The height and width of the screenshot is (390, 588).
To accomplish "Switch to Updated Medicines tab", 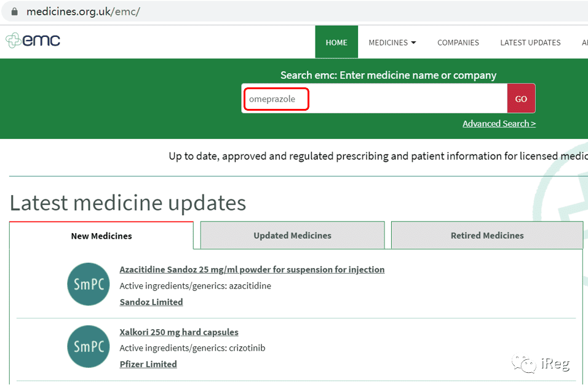I will [x=293, y=236].
